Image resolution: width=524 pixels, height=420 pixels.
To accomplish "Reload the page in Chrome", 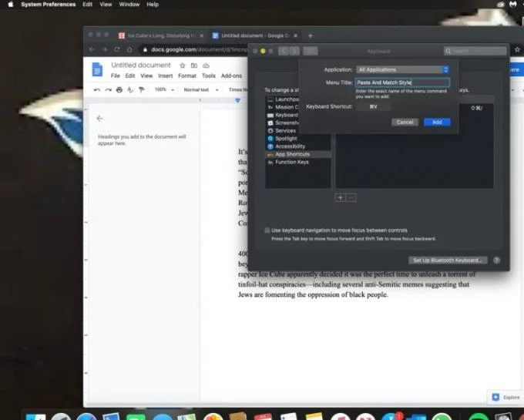I will click(117, 49).
